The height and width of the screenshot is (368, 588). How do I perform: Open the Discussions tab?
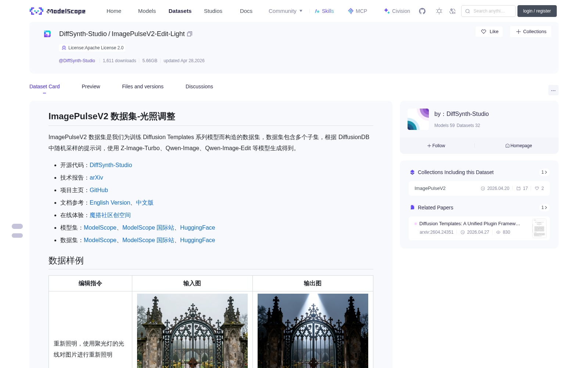point(199,86)
